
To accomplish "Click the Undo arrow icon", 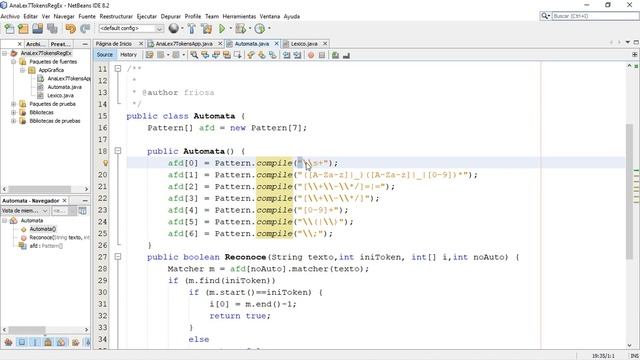I will pyautogui.click(x=71, y=29).
